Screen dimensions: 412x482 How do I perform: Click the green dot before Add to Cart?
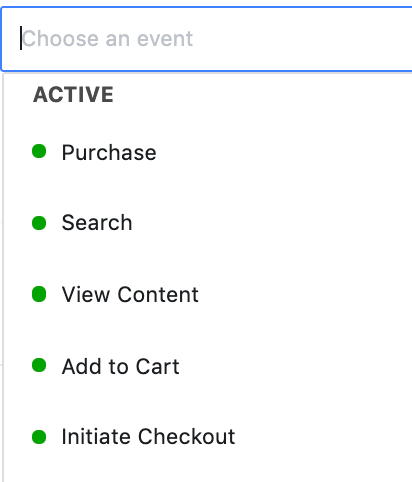[39, 365]
